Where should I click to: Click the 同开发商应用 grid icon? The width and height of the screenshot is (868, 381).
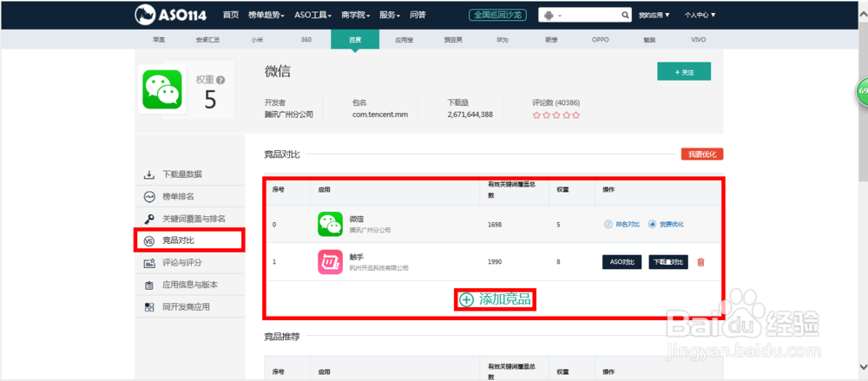149,307
